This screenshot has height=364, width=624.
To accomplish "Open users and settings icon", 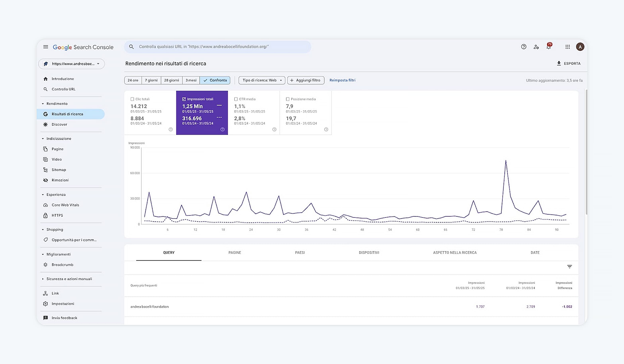I will coord(536,47).
